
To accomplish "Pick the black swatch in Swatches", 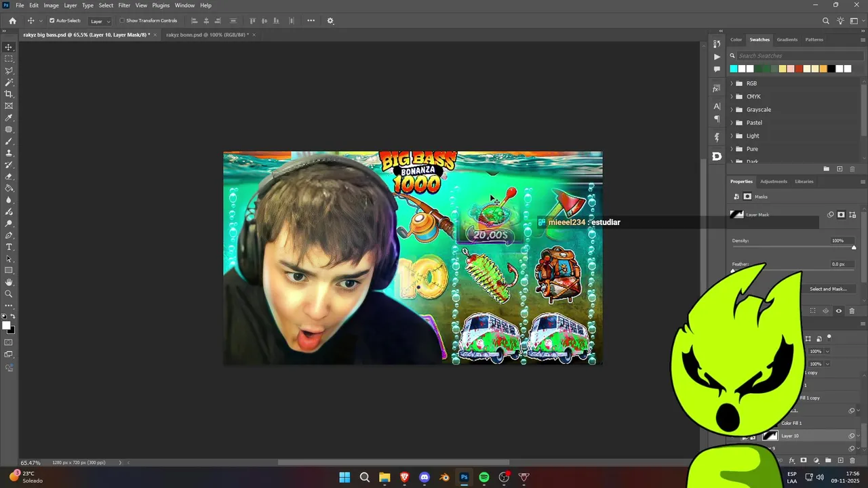I will pos(831,68).
